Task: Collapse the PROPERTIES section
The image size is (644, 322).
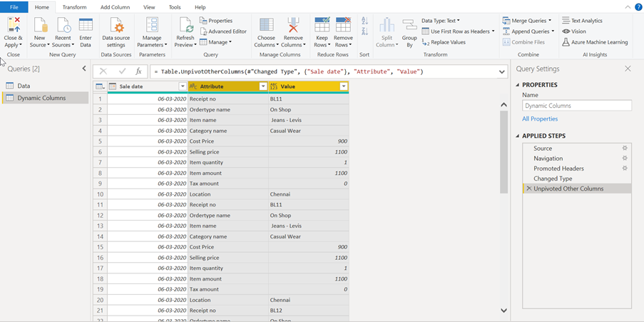Action: click(x=518, y=85)
